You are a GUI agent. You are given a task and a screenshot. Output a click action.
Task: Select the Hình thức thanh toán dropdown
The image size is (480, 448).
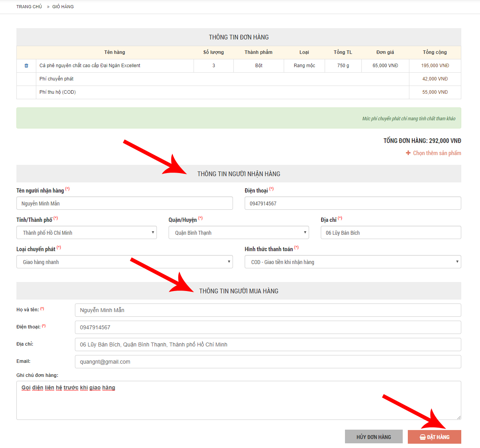353,262
